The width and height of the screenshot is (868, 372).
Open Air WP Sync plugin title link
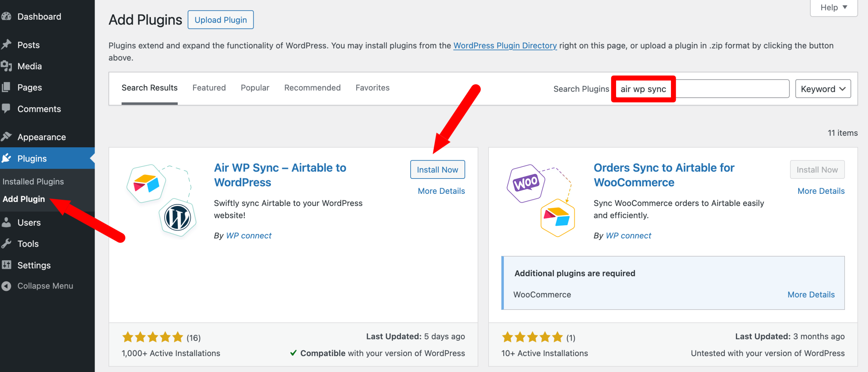click(x=280, y=175)
